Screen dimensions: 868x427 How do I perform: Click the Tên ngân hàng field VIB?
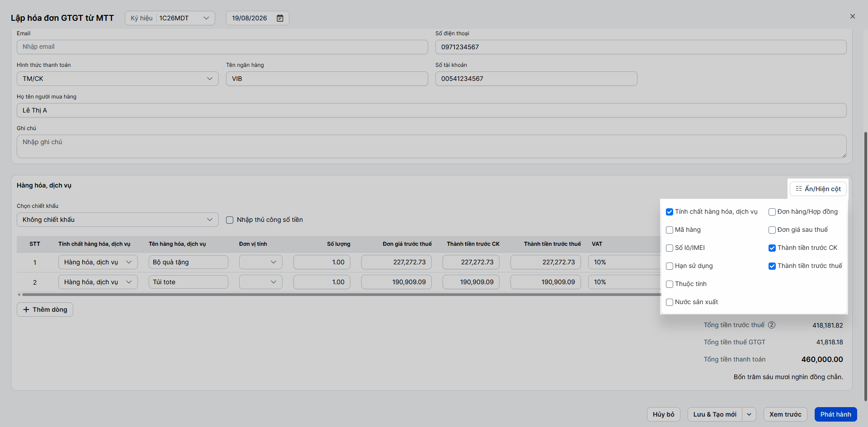click(327, 79)
